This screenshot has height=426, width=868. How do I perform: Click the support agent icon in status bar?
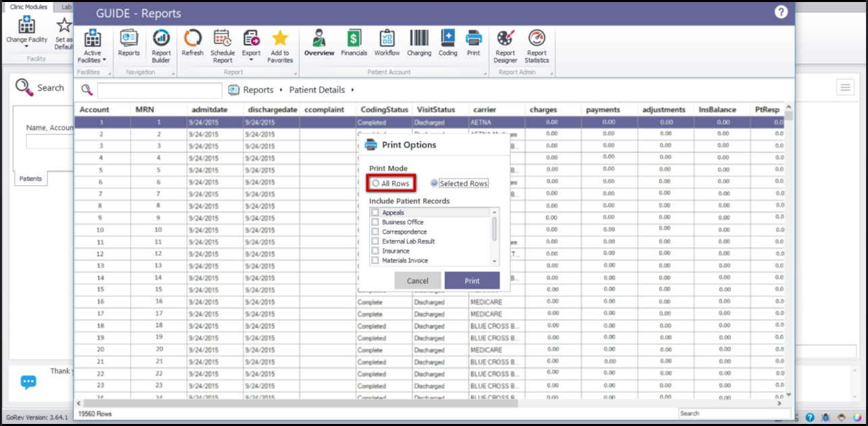click(840, 419)
